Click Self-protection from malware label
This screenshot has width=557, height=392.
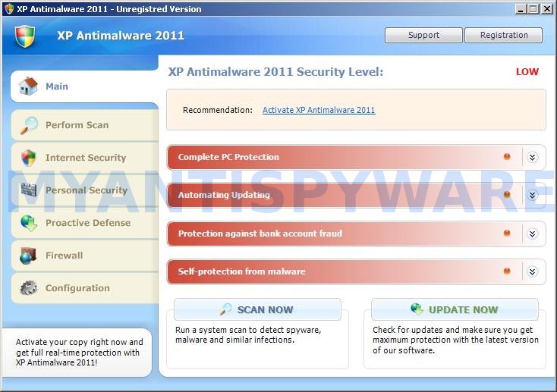[241, 271]
